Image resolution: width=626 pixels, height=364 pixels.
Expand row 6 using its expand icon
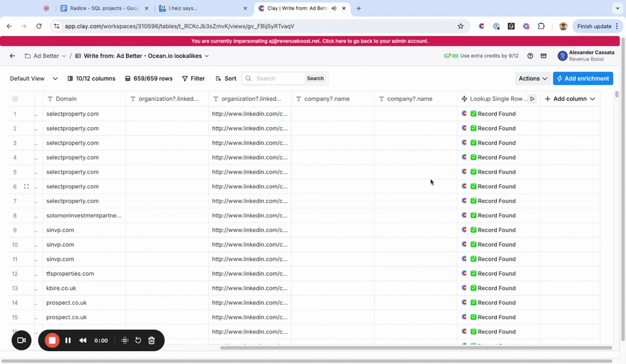coord(26,186)
